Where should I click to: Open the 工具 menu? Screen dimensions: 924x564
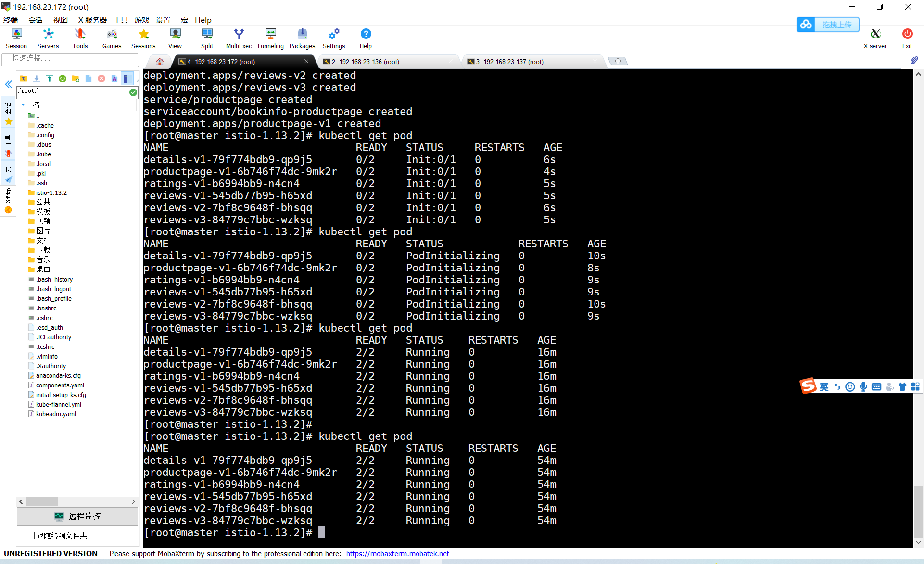click(x=121, y=20)
